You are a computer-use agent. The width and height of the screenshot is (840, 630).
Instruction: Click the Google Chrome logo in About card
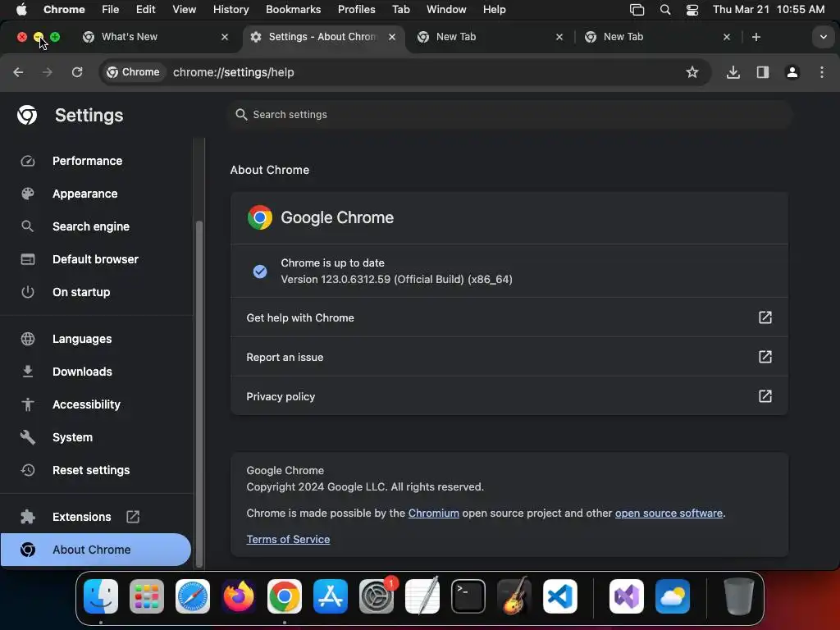[260, 217]
